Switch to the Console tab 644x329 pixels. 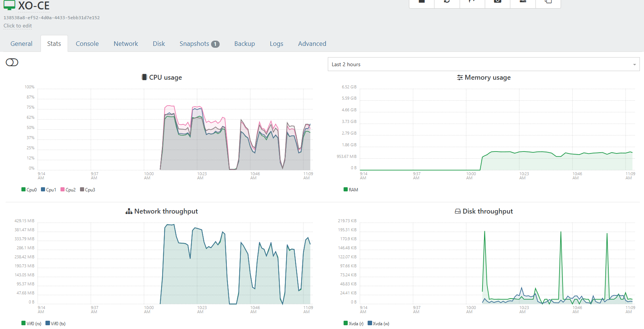(x=87, y=44)
